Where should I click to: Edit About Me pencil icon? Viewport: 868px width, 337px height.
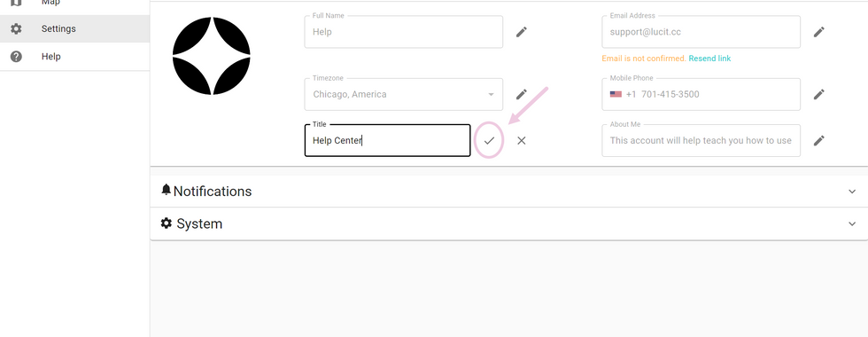click(x=818, y=141)
